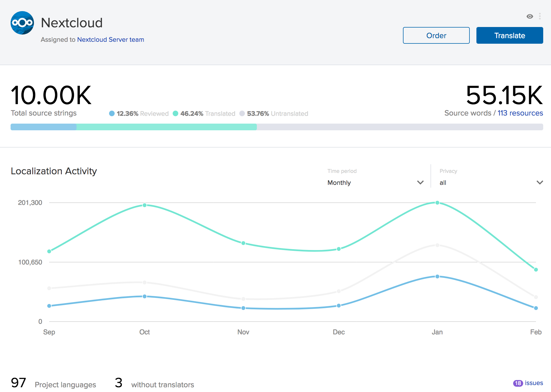The height and width of the screenshot is (392, 551).
Task: Click the purple 18 issues badge
Action: (x=518, y=383)
